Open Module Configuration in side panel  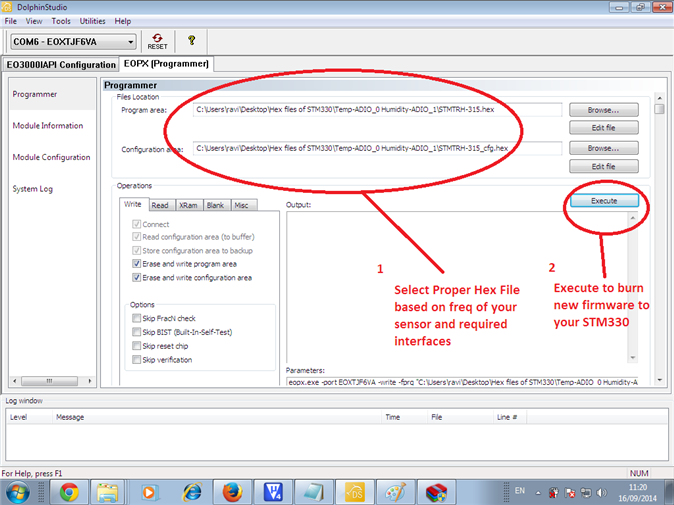[51, 157]
